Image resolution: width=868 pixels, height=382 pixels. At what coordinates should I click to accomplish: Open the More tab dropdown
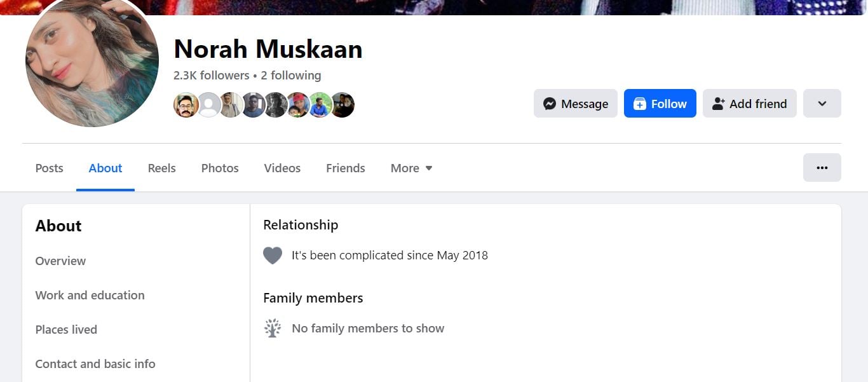click(410, 168)
